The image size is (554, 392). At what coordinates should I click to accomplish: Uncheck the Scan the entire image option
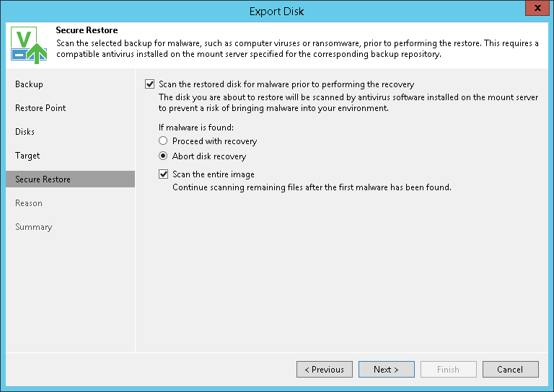(x=164, y=174)
